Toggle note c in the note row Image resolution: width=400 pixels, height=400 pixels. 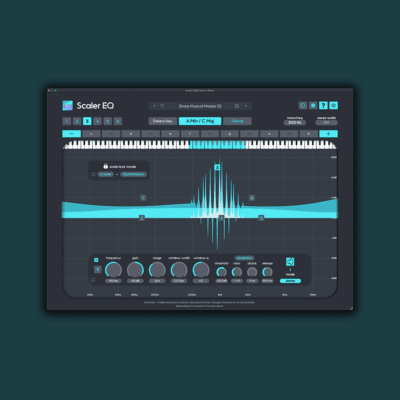91,134
